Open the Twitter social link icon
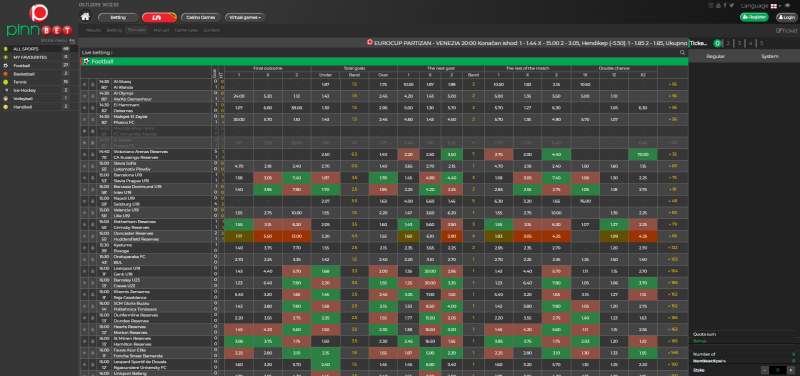Image resolution: width=800 pixels, height=376 pixels. coord(732,5)
